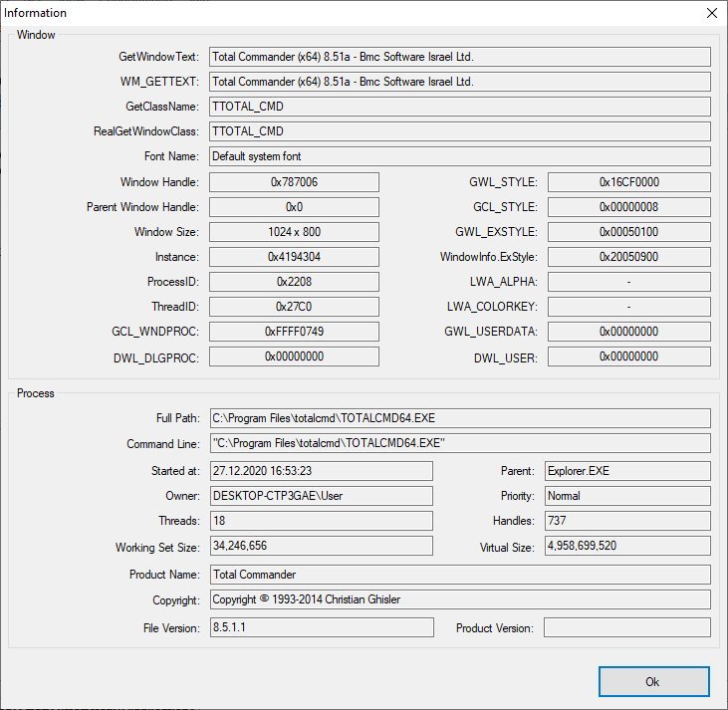Click the Parent field showing Explorer.EXE
The image size is (728, 710).
[626, 470]
